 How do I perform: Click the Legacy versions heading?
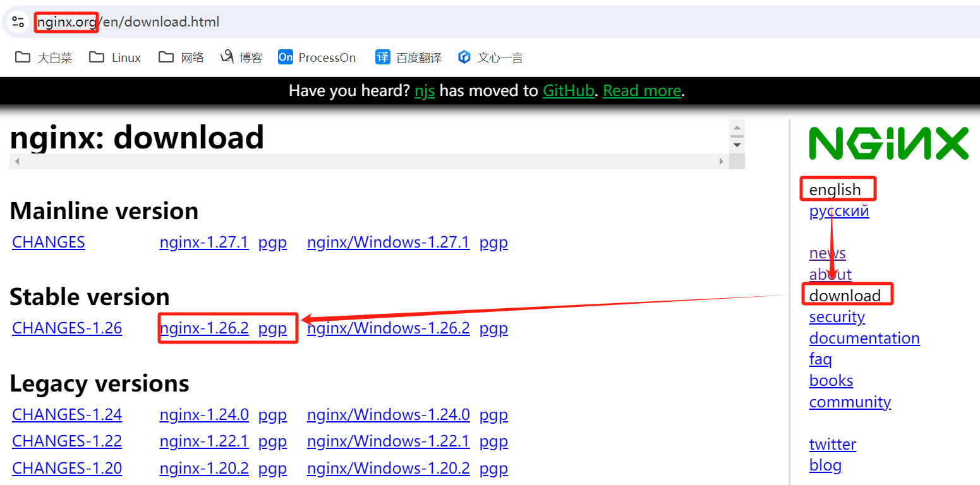[x=100, y=383]
